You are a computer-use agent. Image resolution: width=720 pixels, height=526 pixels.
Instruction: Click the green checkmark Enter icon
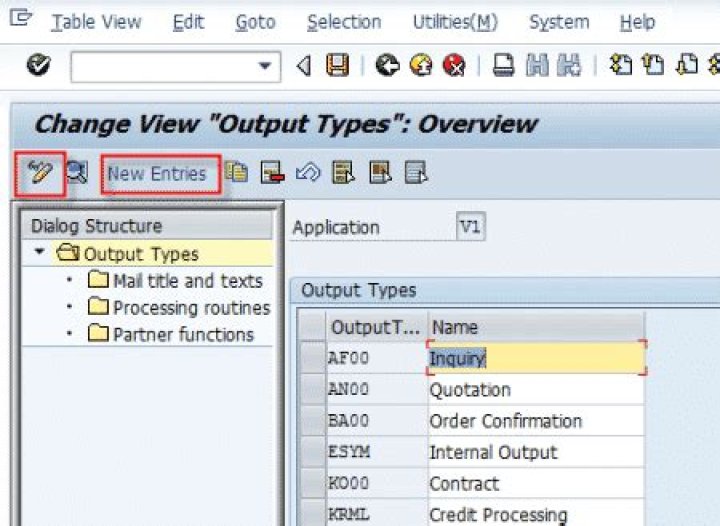39,65
